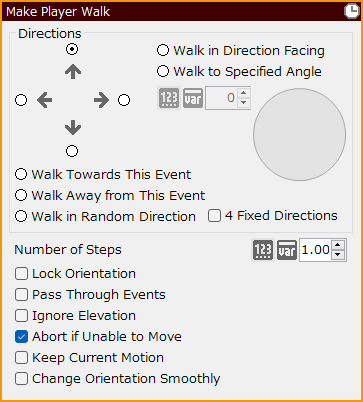Choose Walk in Direction Facing option
This screenshot has height=402, width=363.
click(x=163, y=50)
